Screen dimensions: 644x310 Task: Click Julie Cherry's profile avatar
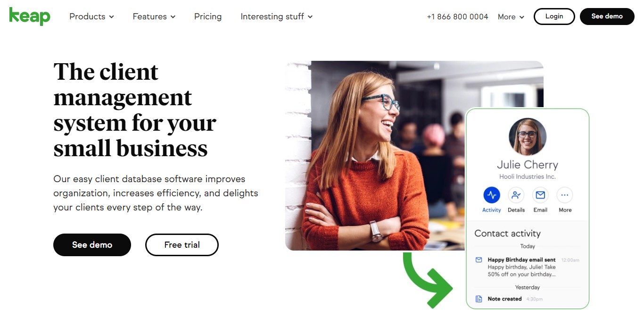tap(528, 137)
